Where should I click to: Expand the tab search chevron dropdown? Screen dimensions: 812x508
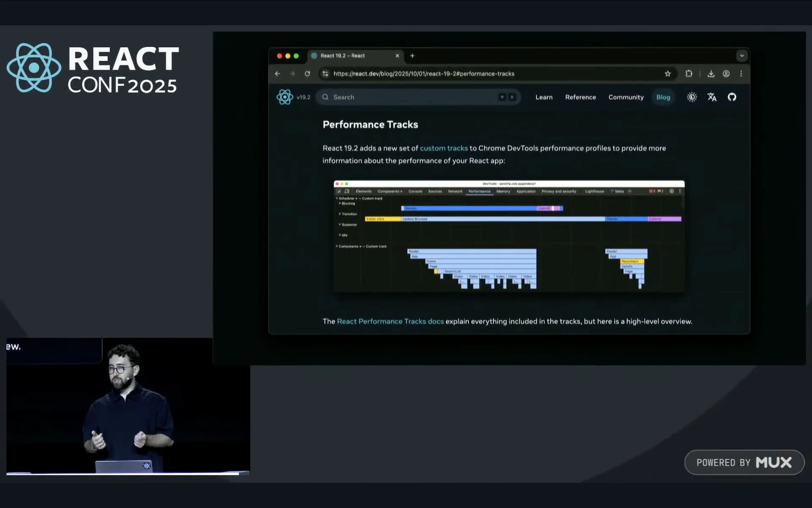click(x=742, y=56)
